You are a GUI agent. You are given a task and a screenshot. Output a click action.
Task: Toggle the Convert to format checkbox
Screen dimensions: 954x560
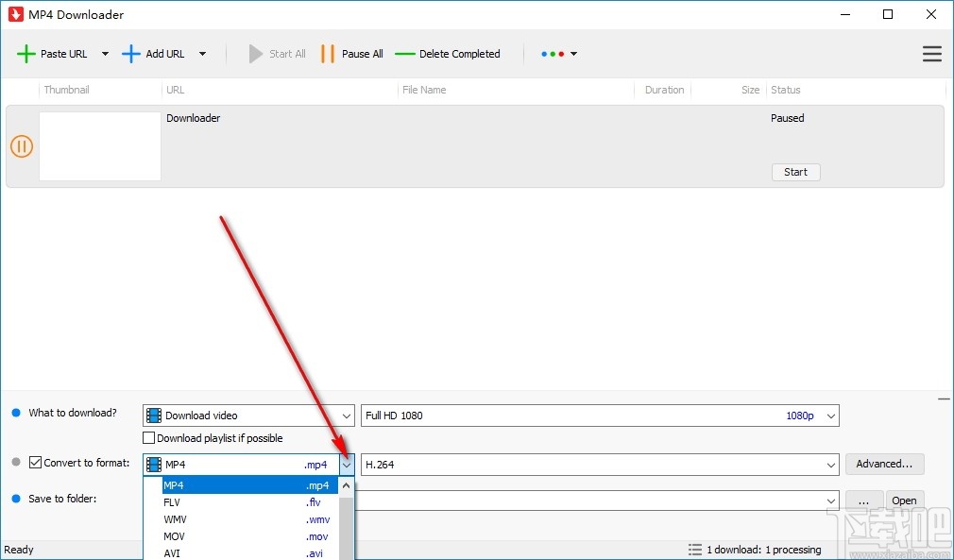(x=35, y=463)
